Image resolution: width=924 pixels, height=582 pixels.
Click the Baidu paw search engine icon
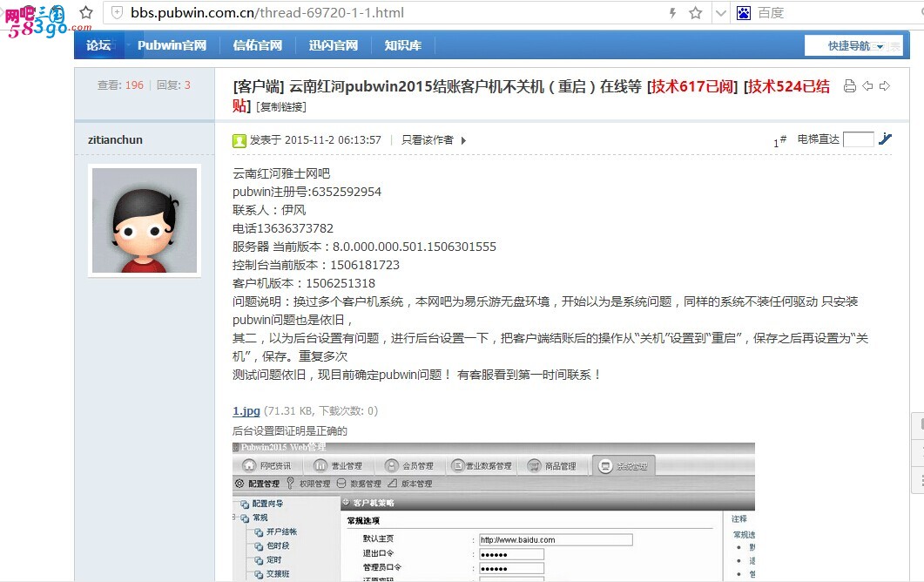[744, 13]
